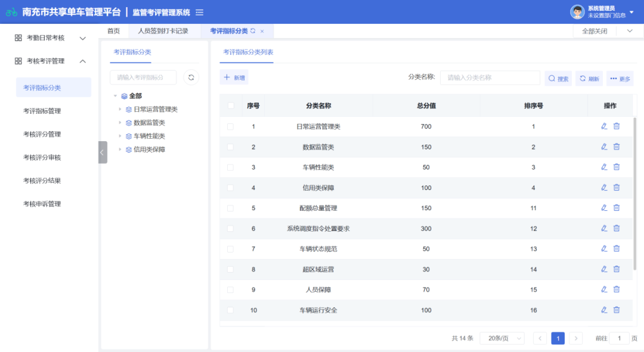This screenshot has height=352, width=644.
Task: Delete the 日常运营管理类 row
Action: (617, 126)
